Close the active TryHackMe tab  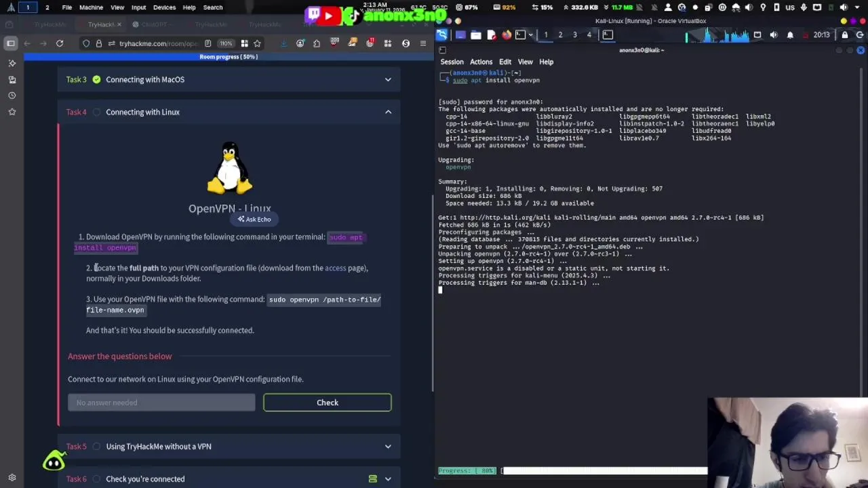119,24
